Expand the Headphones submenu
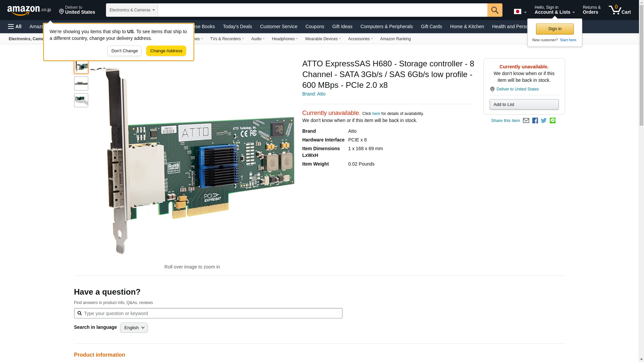The image size is (644, 362). coord(284,39)
